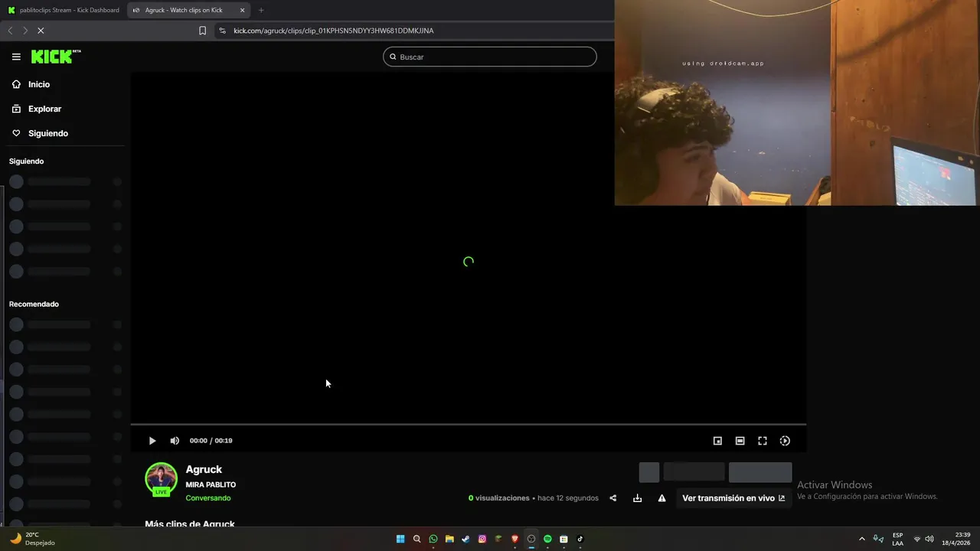Open File Explorer from taskbar

[449, 539]
